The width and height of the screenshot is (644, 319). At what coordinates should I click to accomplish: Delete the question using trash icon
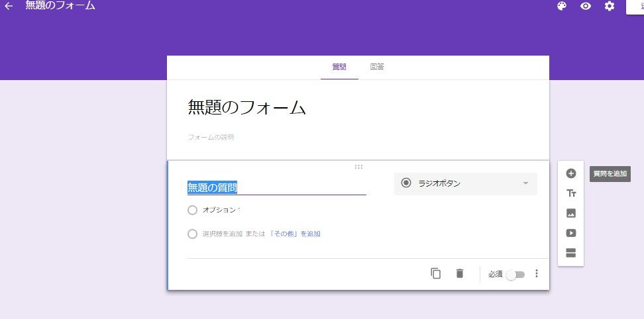pos(460,273)
